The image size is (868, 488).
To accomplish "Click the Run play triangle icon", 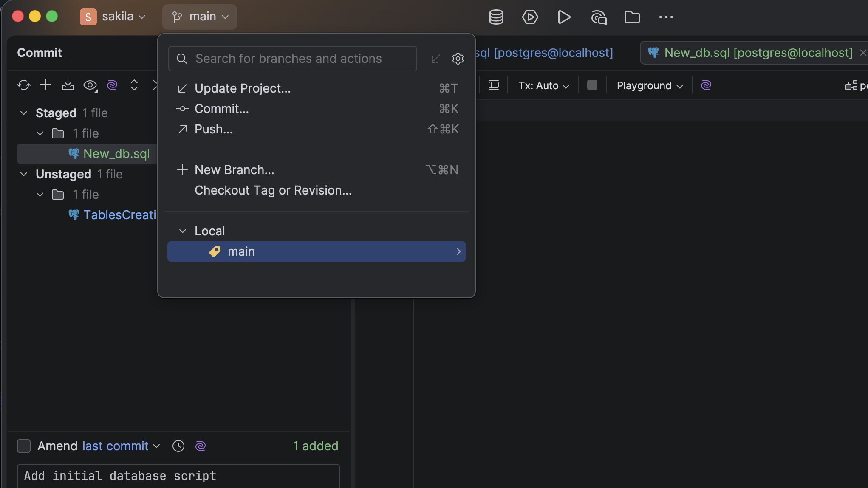I will point(564,17).
